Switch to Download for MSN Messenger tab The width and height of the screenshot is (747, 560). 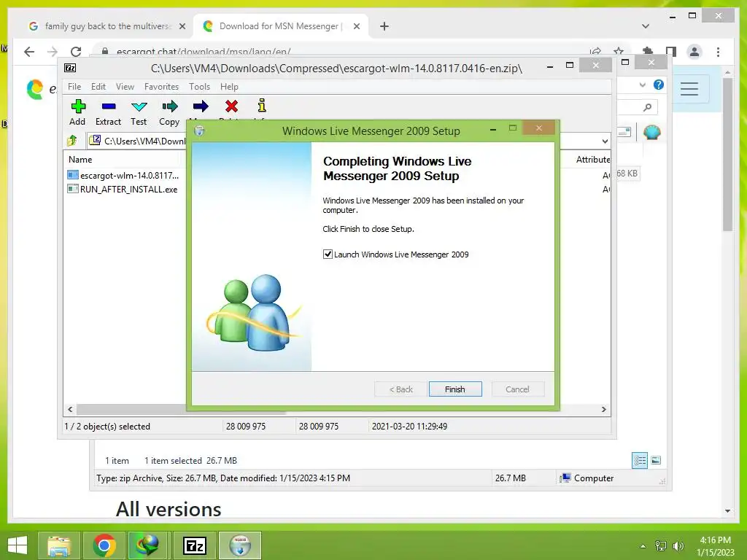[279, 26]
